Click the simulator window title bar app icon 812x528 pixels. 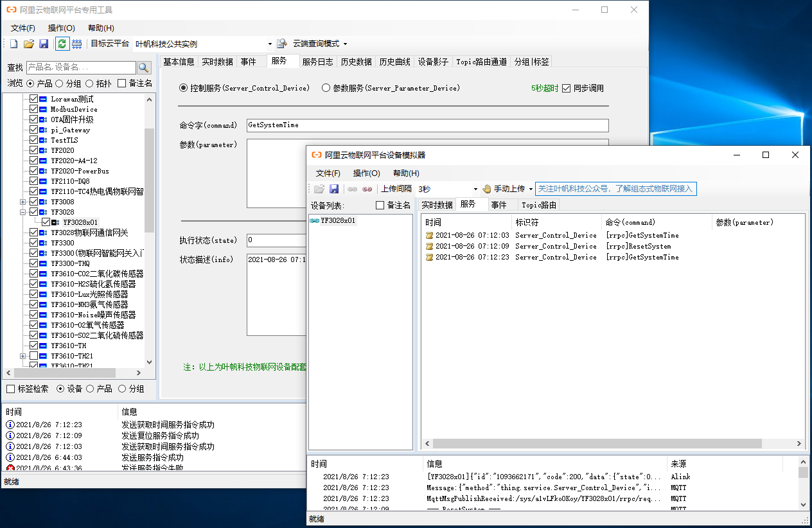[316, 155]
